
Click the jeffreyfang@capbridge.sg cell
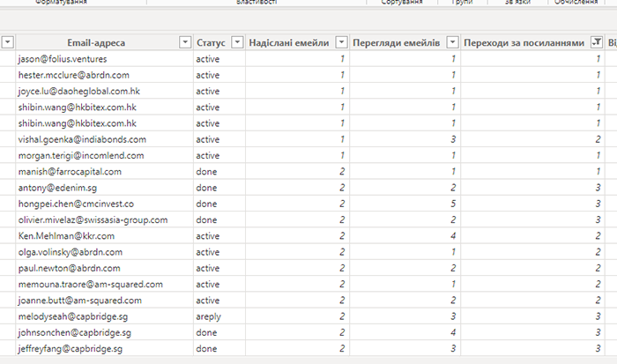(x=104, y=349)
